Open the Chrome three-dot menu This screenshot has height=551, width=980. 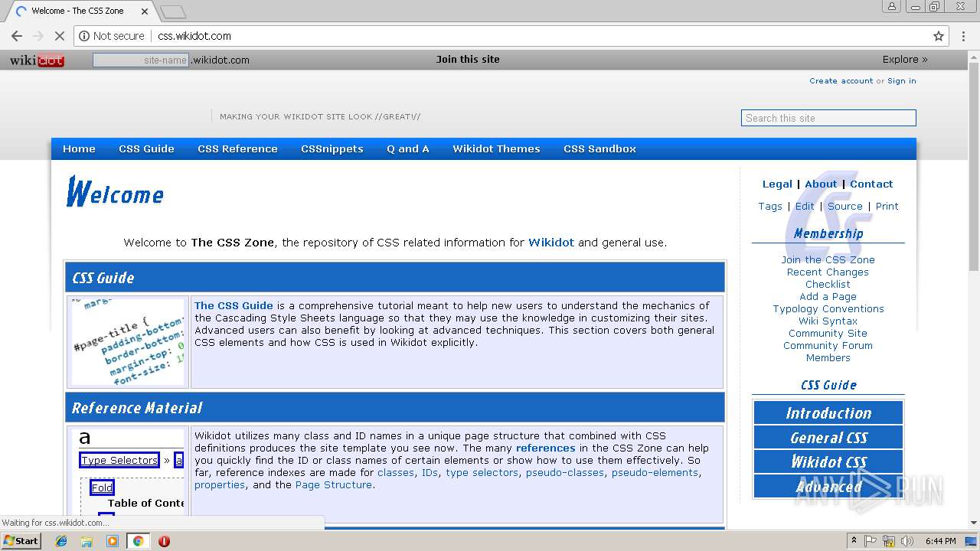963,36
